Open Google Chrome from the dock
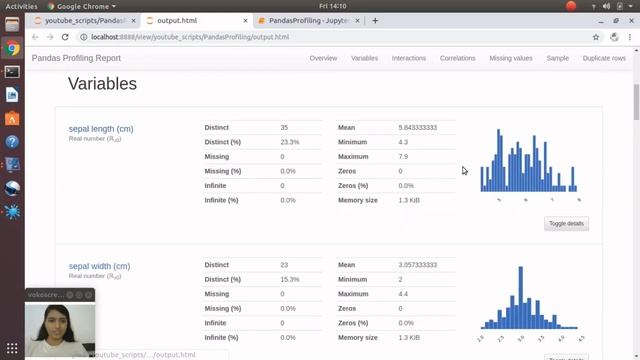 click(x=12, y=48)
